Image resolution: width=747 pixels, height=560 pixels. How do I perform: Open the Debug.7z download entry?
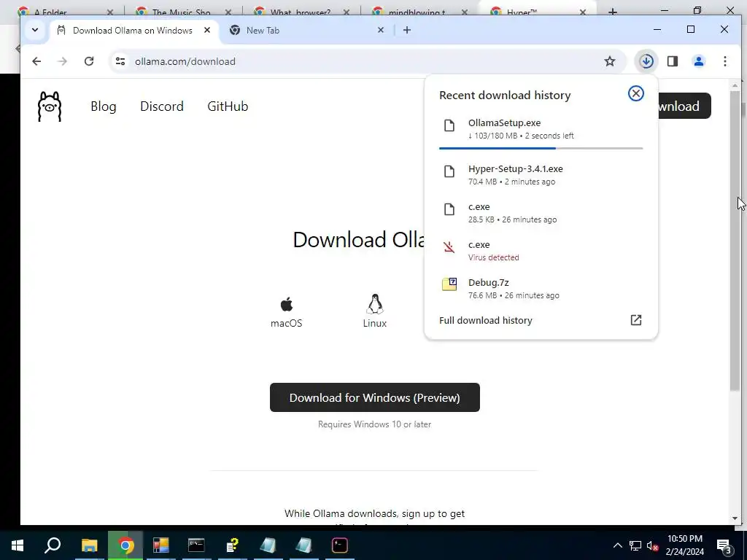(541, 289)
